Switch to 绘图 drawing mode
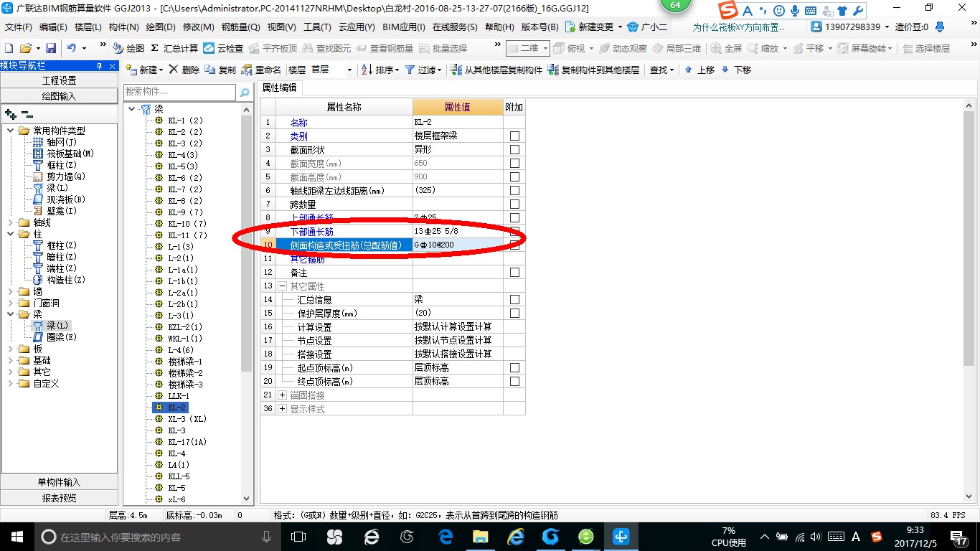Image resolution: width=980 pixels, height=551 pixels. (x=129, y=48)
